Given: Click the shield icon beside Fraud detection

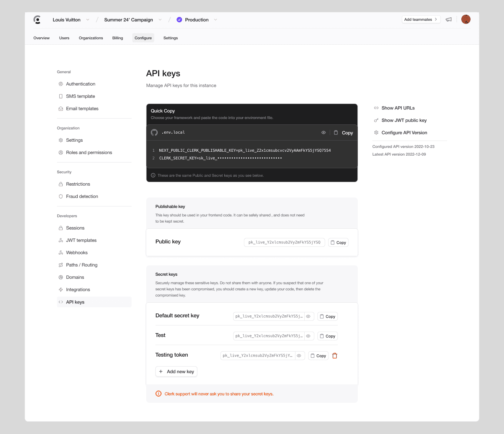Looking at the screenshot, I should (61, 196).
